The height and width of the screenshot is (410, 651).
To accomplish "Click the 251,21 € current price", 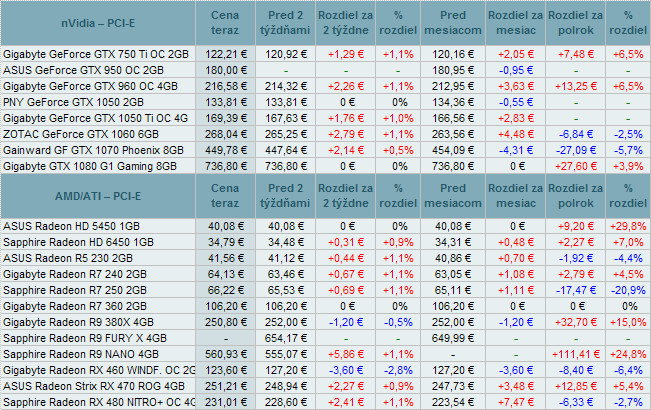I will coord(225,386).
